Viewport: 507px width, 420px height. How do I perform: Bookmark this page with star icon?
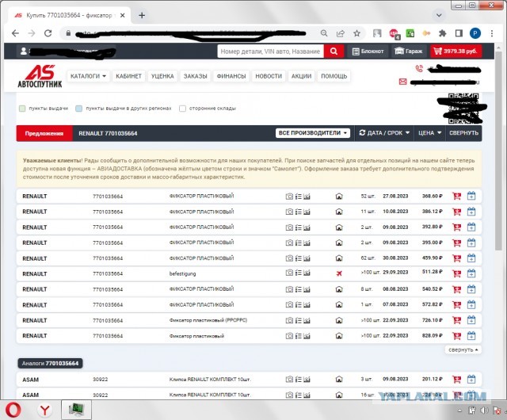tap(356, 33)
